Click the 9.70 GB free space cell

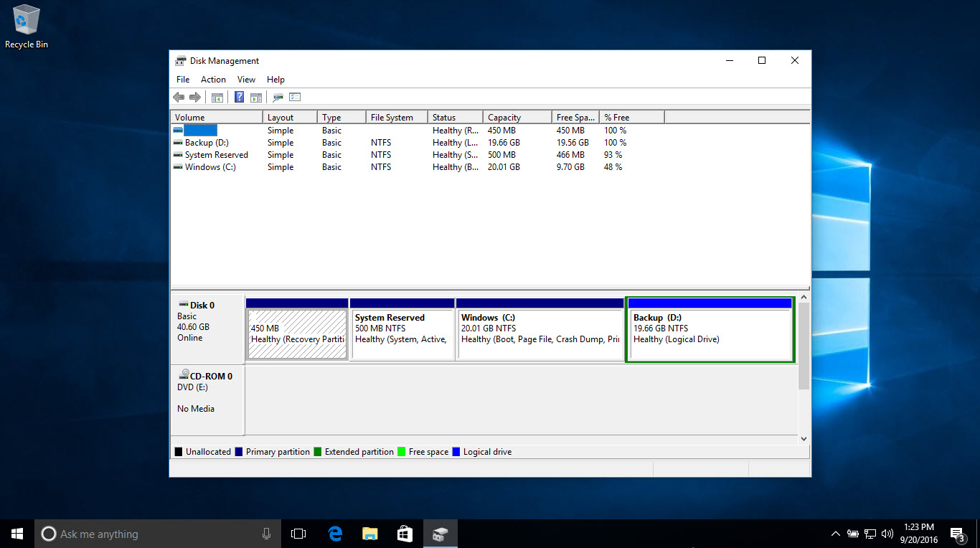tap(570, 167)
